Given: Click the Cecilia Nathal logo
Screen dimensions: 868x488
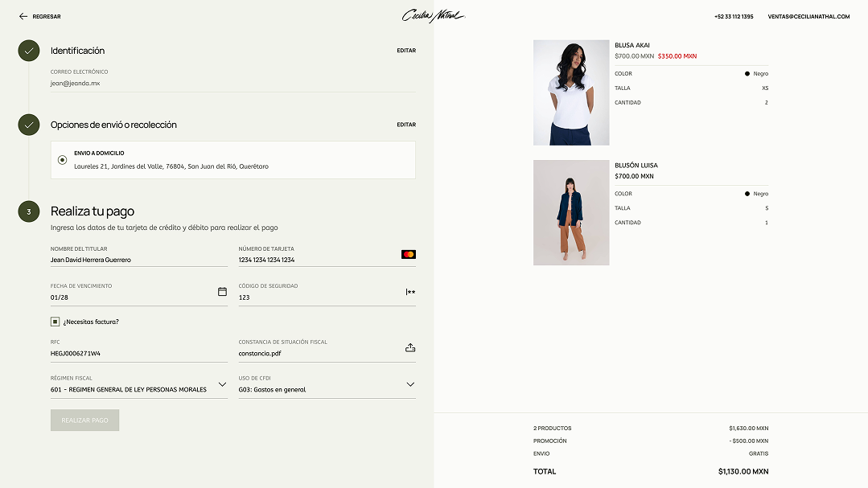Looking at the screenshot, I should click(x=434, y=16).
